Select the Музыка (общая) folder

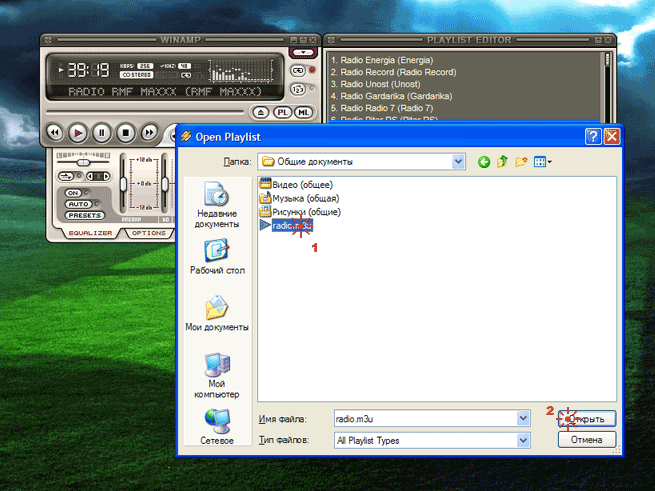click(299, 198)
